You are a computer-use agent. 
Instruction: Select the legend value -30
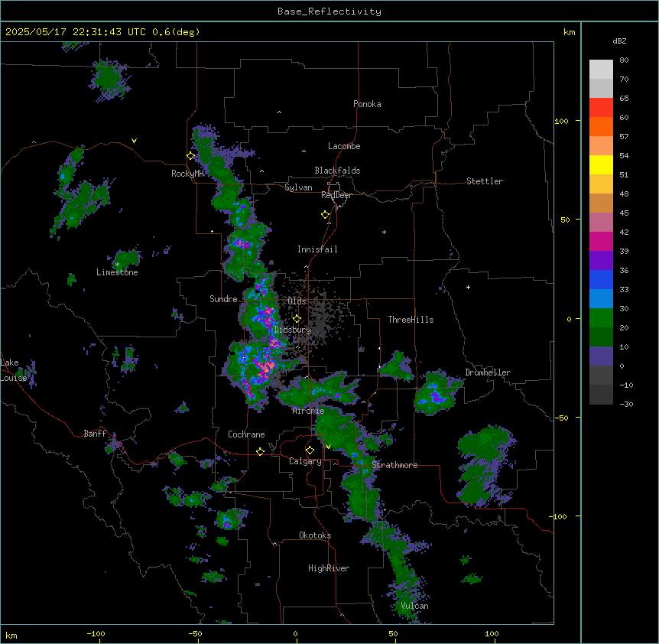pos(626,404)
